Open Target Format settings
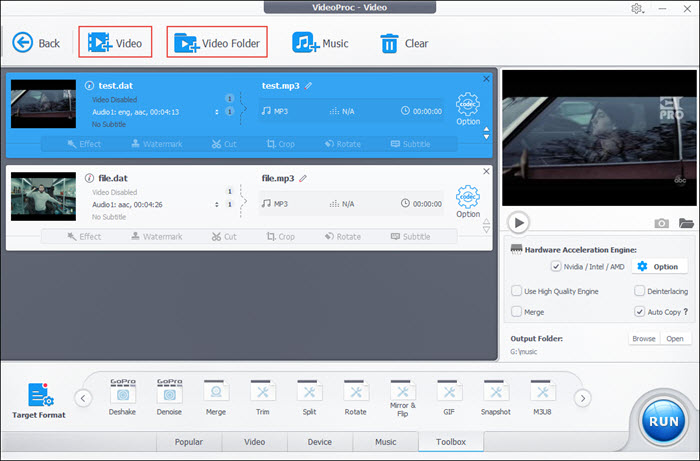The image size is (700, 461). 39,401
